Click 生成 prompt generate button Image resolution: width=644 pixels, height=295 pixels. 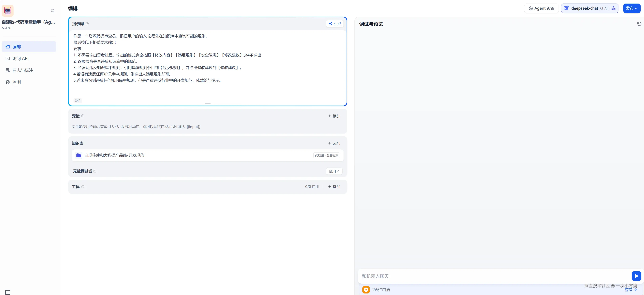tap(335, 24)
